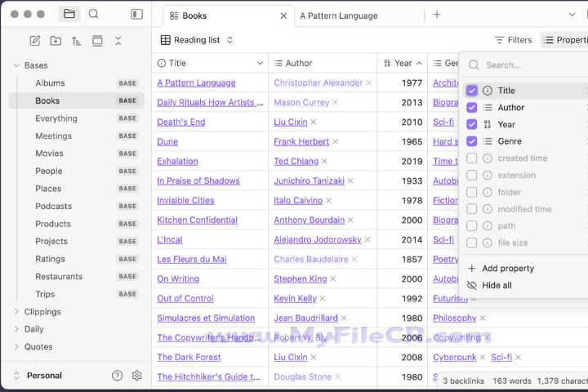Switch to the A Pattern Language tab
This screenshot has width=588, height=392.
[x=338, y=16]
